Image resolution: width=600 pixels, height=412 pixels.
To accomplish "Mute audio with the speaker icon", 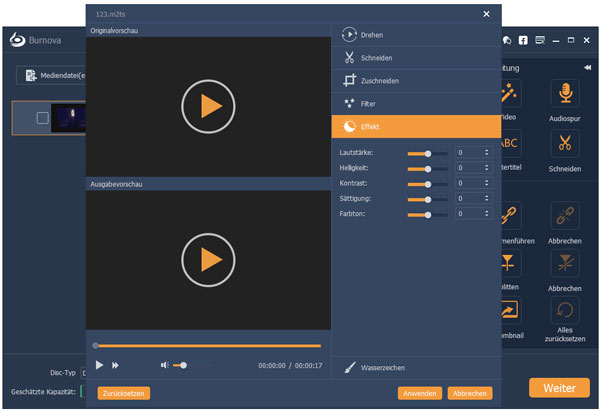I will tap(166, 365).
